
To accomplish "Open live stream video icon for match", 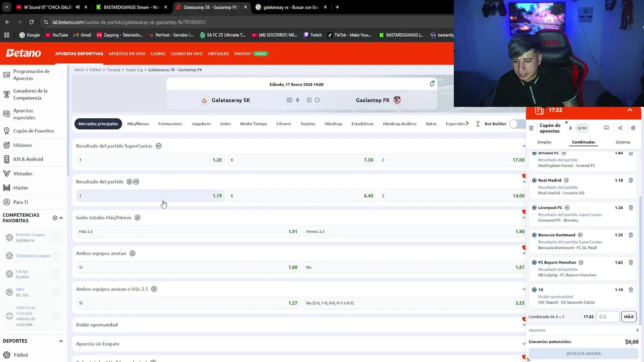I will [289, 100].
